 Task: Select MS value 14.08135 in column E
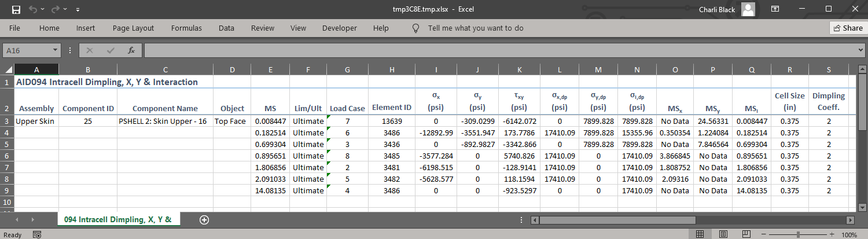[x=270, y=190]
